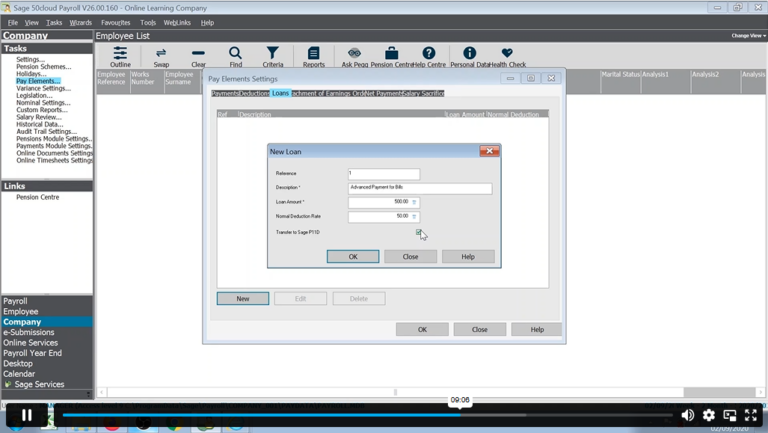
Task: Open the Criteria filter icon
Action: click(x=272, y=55)
